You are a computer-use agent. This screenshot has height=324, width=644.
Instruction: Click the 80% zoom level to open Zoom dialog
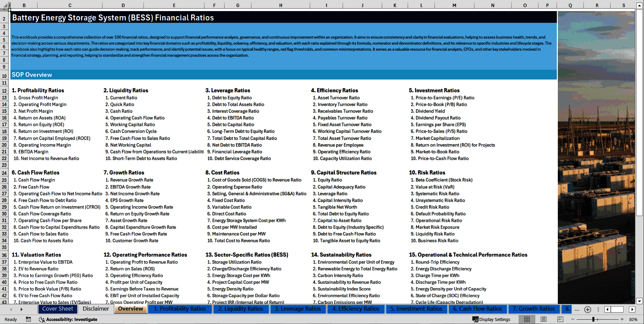(x=634, y=319)
